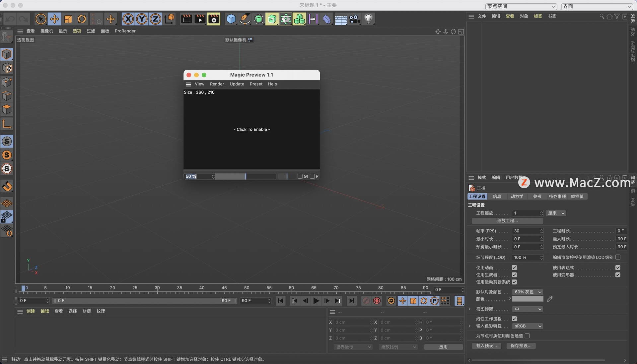Enable snap magnet icon in left sidebar
The image size is (637, 364).
click(x=7, y=186)
